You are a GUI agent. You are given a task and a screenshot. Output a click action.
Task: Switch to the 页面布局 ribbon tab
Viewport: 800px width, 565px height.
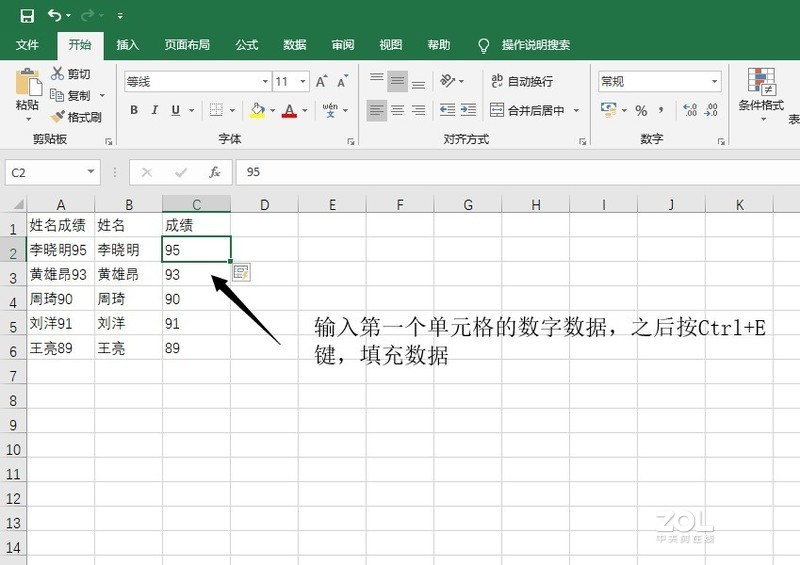coord(187,45)
